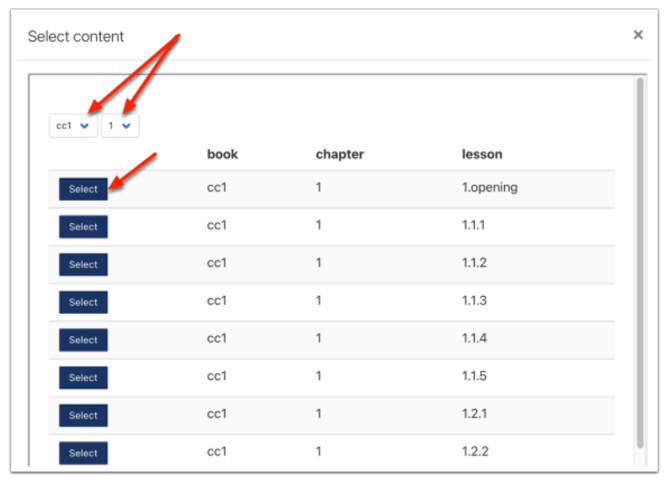Click the chapter column header

(339, 154)
